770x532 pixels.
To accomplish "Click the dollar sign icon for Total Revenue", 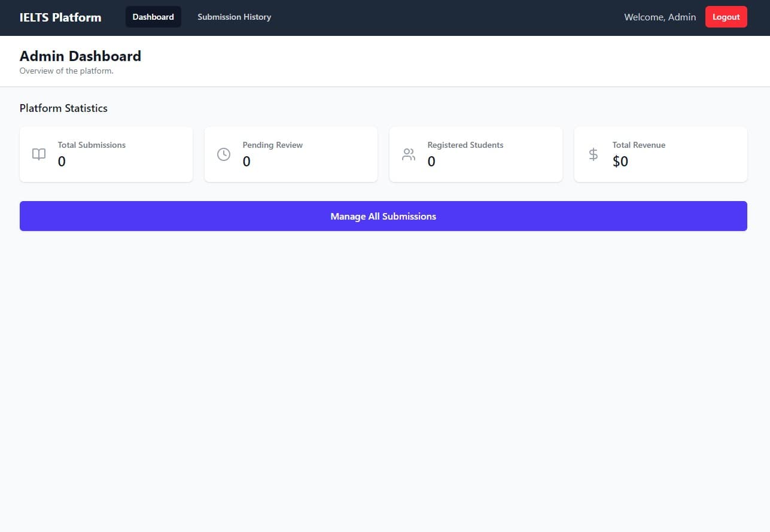I will pos(594,154).
